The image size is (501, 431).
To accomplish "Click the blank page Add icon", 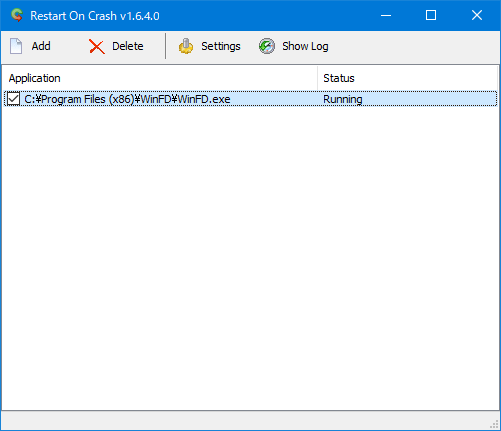I will 16,46.
